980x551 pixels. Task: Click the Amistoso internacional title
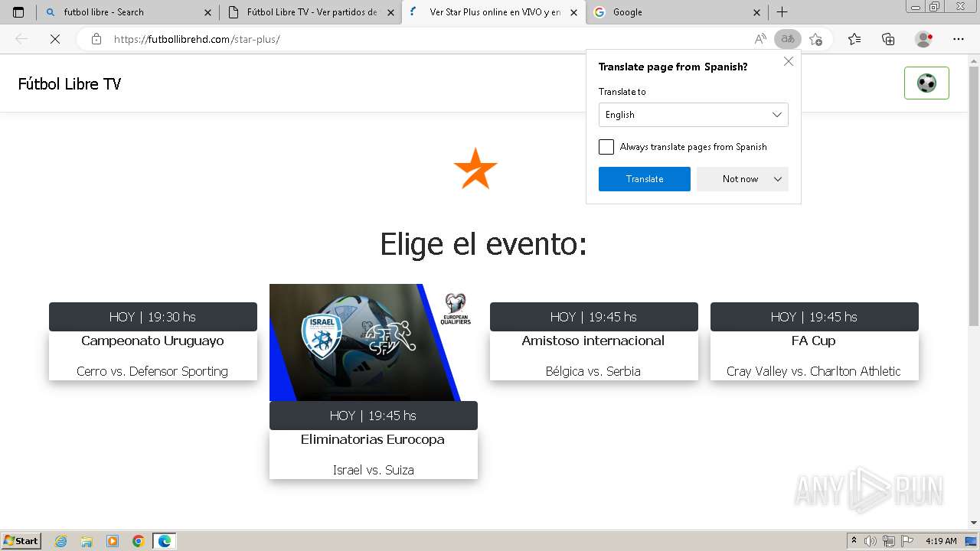tap(593, 341)
